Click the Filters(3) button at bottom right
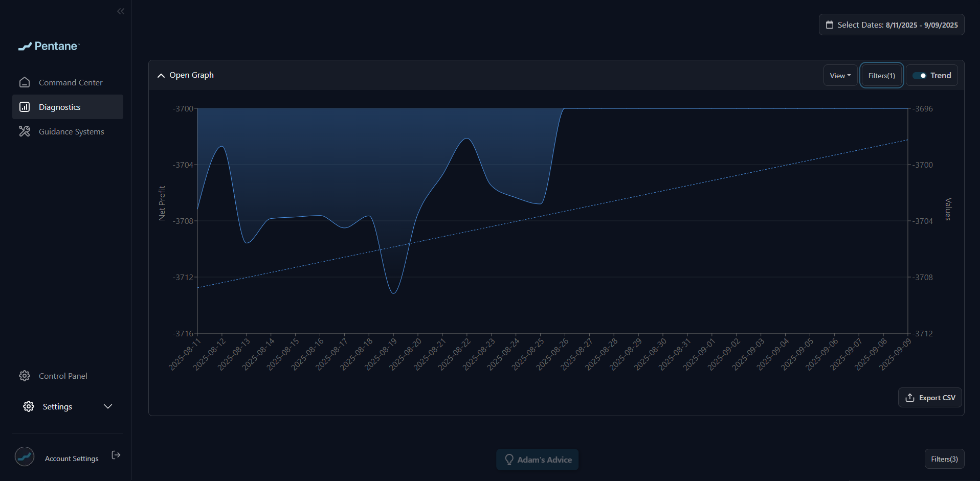The width and height of the screenshot is (980, 481). pyautogui.click(x=944, y=459)
